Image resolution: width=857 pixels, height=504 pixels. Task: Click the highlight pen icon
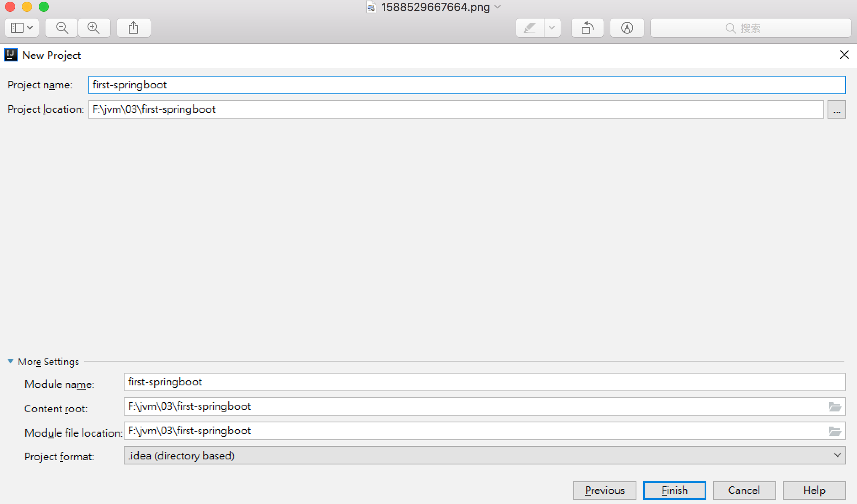pyautogui.click(x=530, y=28)
